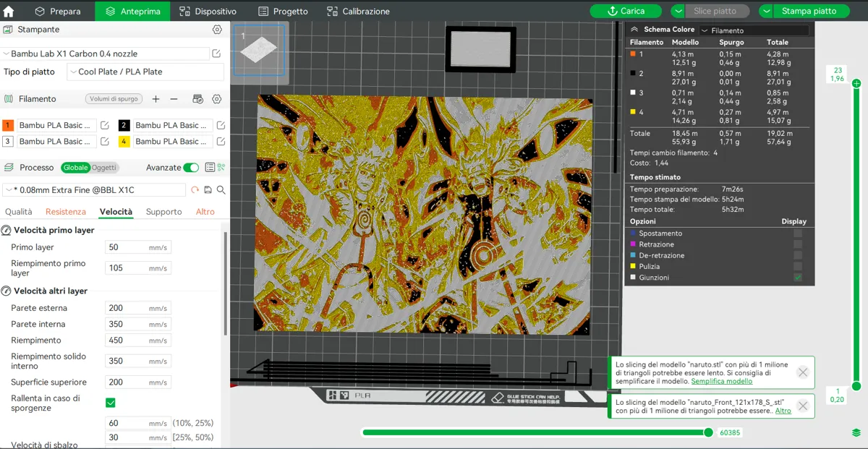Click Semplifica modello link
The image size is (868, 449).
[721, 381]
